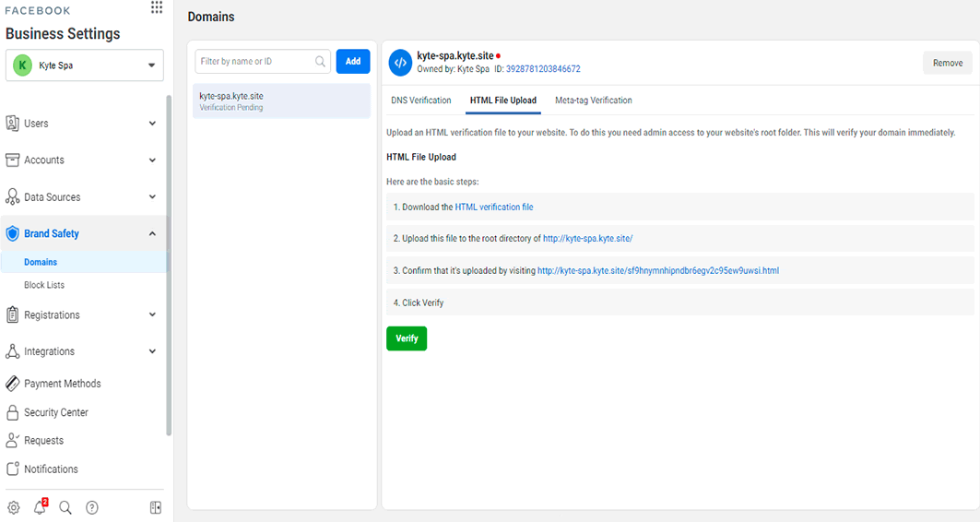Switch to the DNS Verification tab

tap(421, 100)
